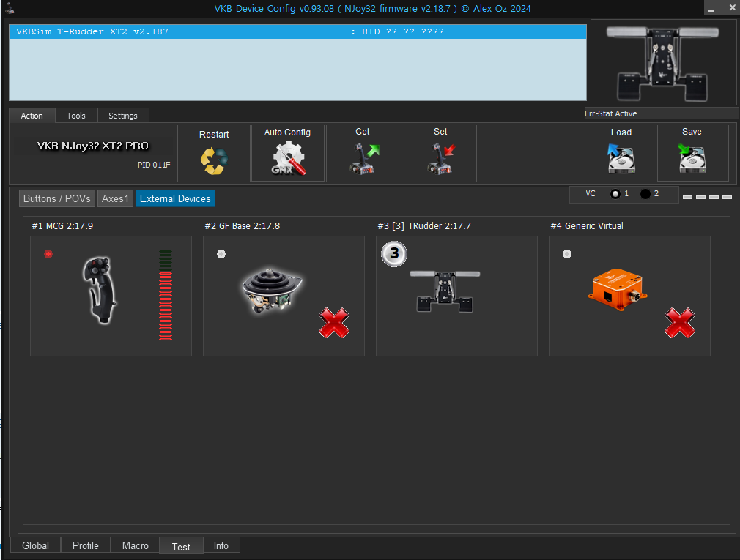Screen dimensions: 740x560
Task: Switch to the Tools tab
Action: 76,116
